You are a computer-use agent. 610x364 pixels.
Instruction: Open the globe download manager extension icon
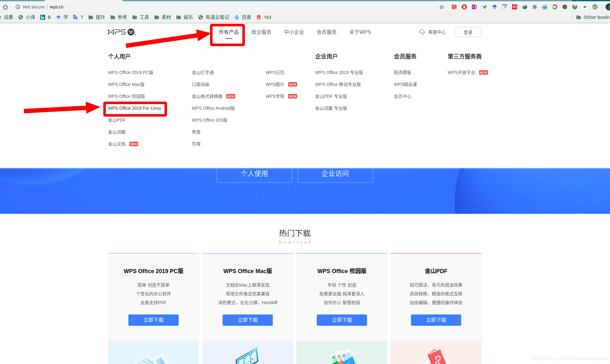[x=525, y=7]
